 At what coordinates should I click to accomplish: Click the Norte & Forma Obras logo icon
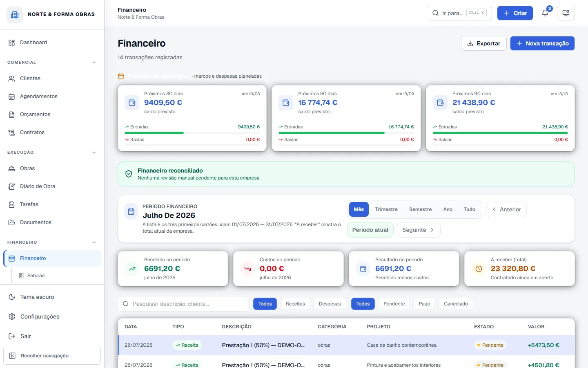[x=15, y=14]
